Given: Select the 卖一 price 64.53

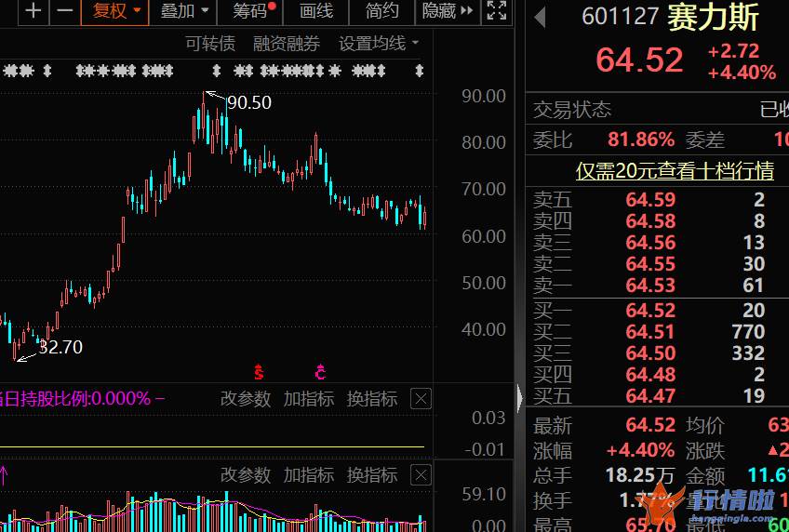Looking at the screenshot, I should 650,286.
